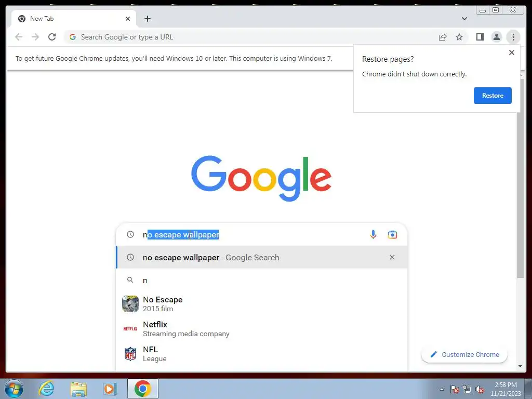Click the NFL shield logo thumbnail

pyautogui.click(x=130, y=353)
